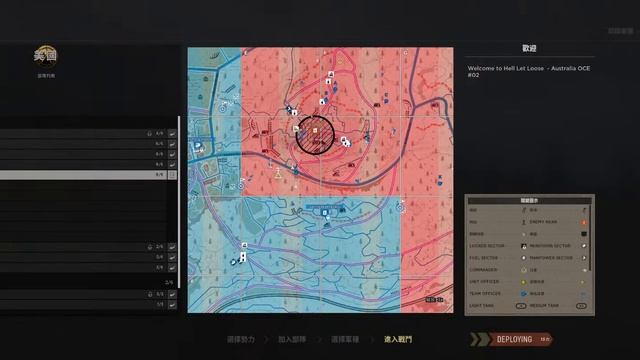
Task: Go to the 選擇勢力 step
Action: (x=241, y=339)
